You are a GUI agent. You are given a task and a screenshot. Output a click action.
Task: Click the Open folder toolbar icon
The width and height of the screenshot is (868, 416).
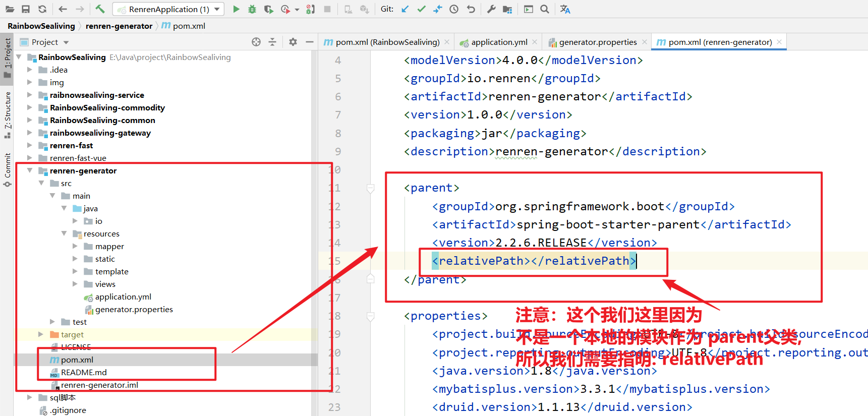click(x=10, y=9)
